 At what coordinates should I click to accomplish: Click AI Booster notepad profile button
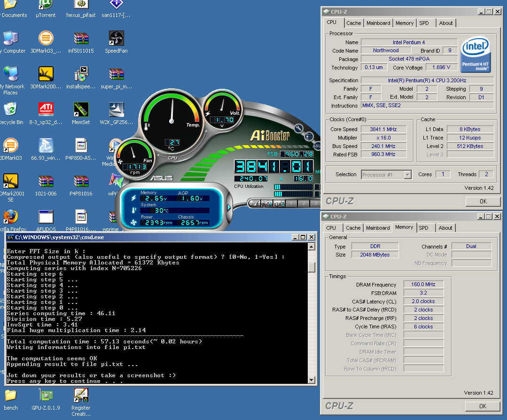pos(256,203)
